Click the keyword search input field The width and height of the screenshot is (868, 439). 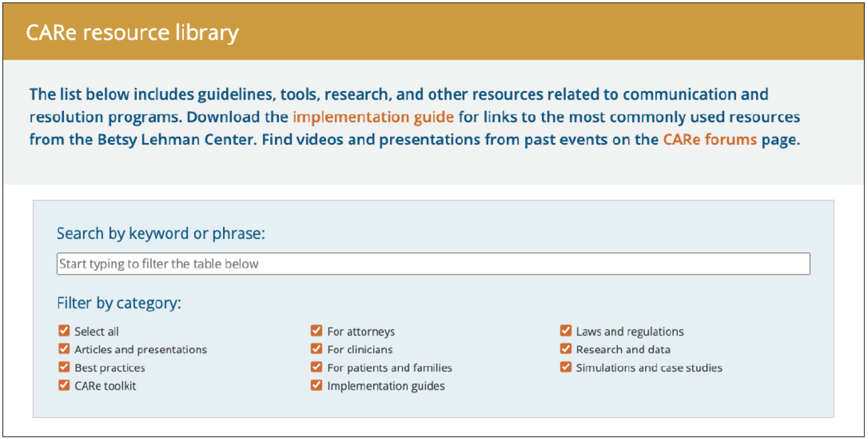[x=433, y=264]
